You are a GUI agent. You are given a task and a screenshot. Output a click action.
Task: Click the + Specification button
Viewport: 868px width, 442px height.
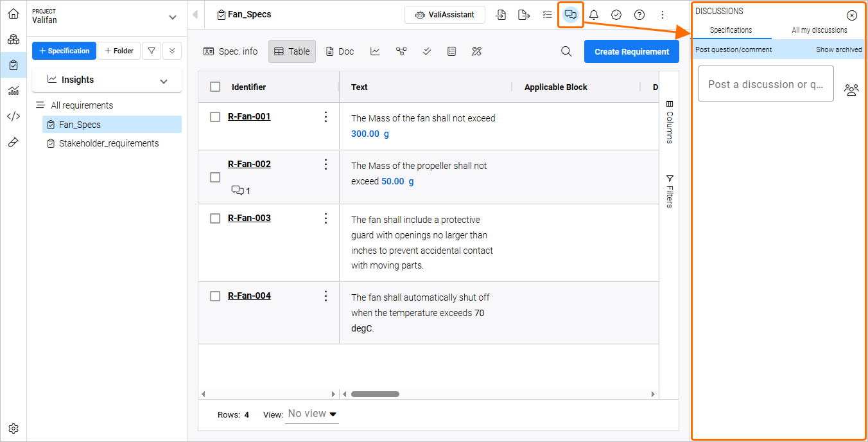(x=64, y=51)
